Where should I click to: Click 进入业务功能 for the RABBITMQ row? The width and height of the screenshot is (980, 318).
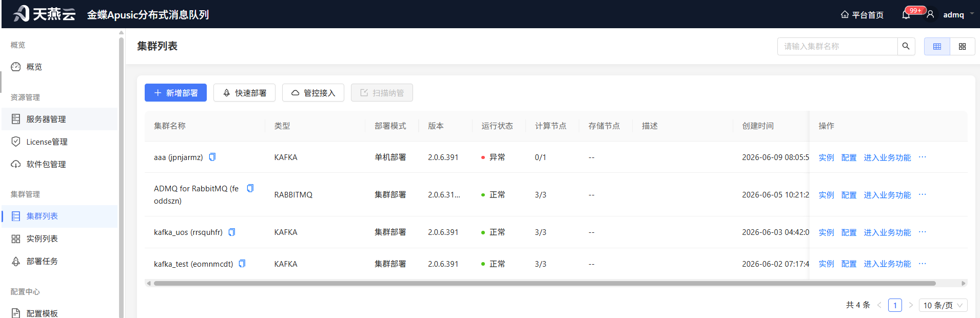[887, 195]
